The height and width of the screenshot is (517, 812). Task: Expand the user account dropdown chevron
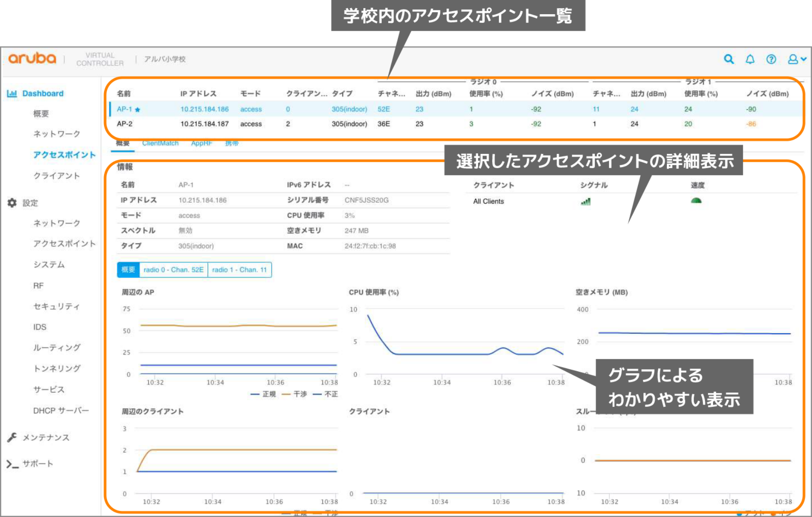(803, 59)
